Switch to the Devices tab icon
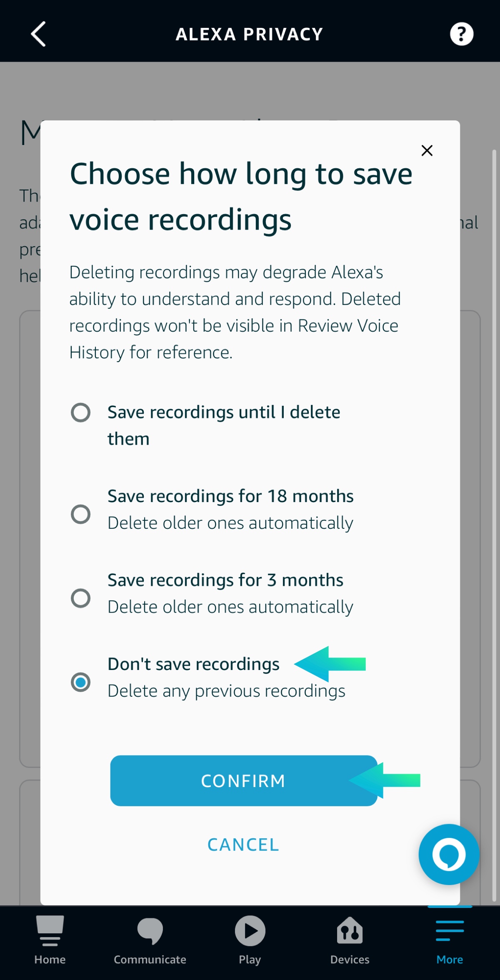This screenshot has width=500, height=980. [350, 931]
